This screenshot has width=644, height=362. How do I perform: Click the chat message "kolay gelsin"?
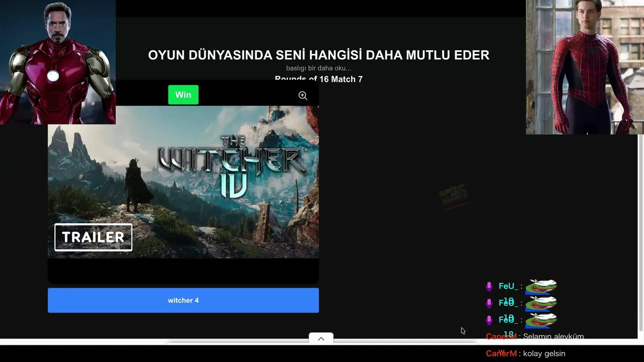[544, 353]
